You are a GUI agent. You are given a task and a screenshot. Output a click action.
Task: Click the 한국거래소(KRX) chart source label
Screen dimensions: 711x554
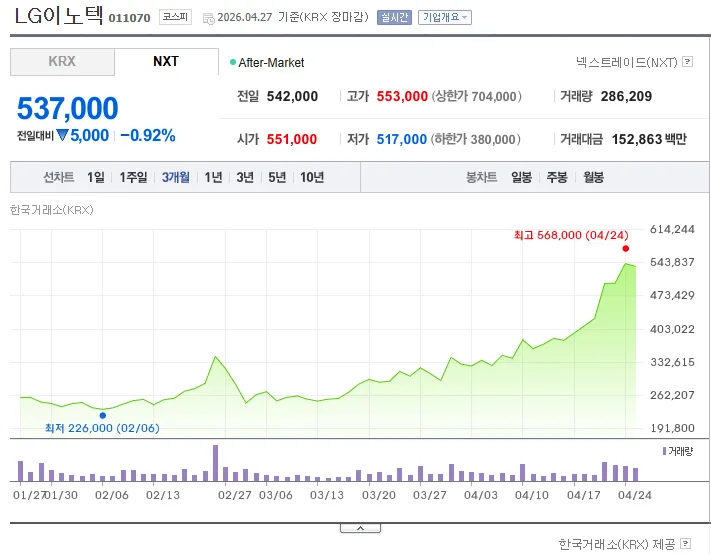coord(52,210)
